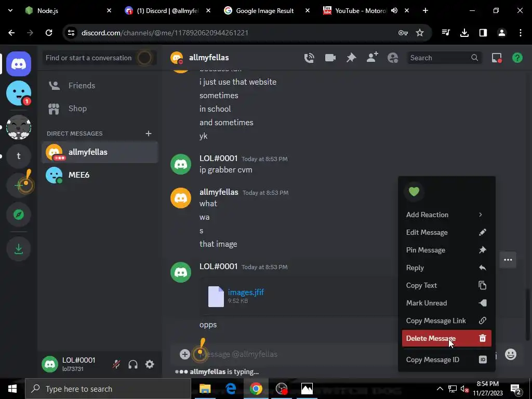Image resolution: width=532 pixels, height=399 pixels.
Task: Open Chrome three-dot menu
Action: coord(521,33)
